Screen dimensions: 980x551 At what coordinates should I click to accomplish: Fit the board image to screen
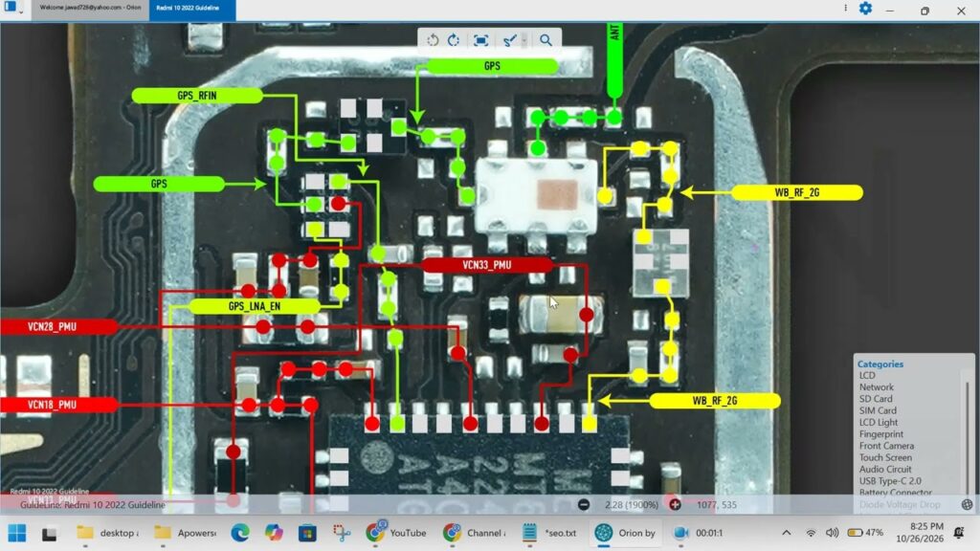[480, 40]
